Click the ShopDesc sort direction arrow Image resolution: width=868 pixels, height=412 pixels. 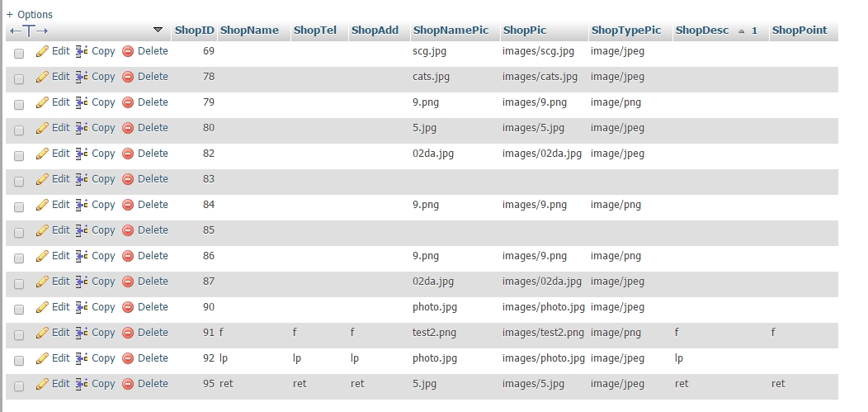(x=741, y=31)
